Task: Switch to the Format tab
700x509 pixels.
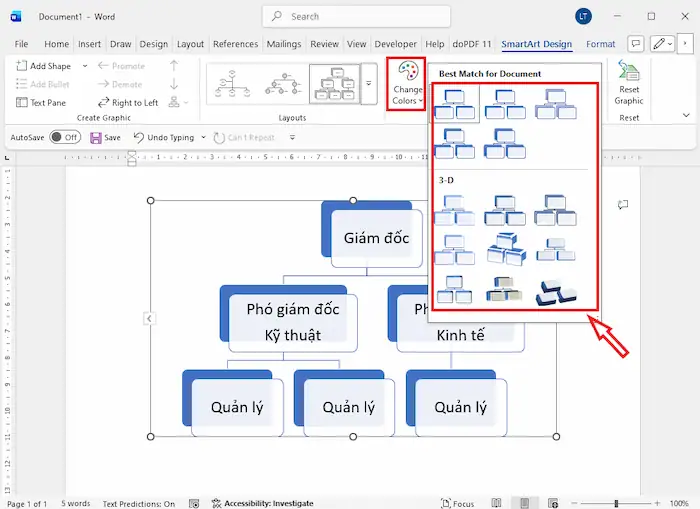Action: click(x=601, y=44)
